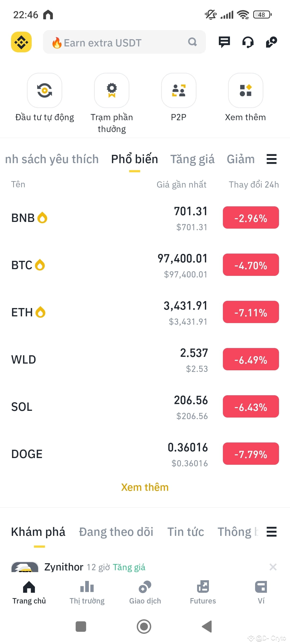This screenshot has height=644, width=290.
Task: Switch to the Tăng giá tab
Action: pos(192,159)
